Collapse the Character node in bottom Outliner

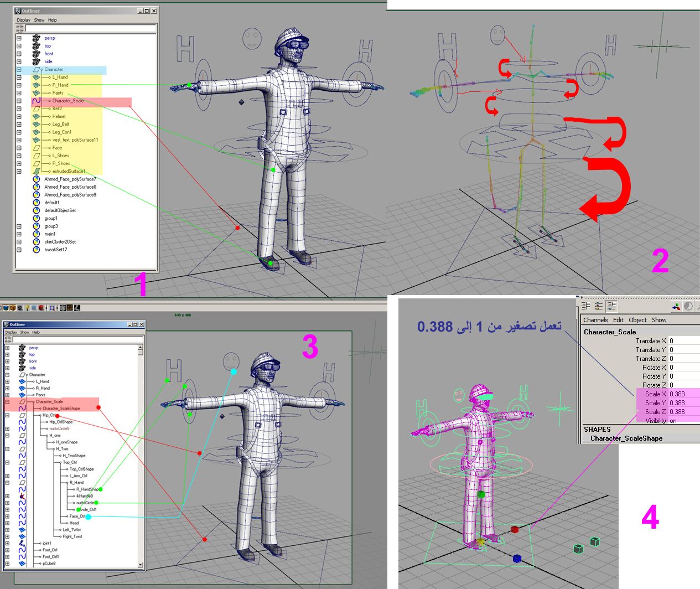7,375
